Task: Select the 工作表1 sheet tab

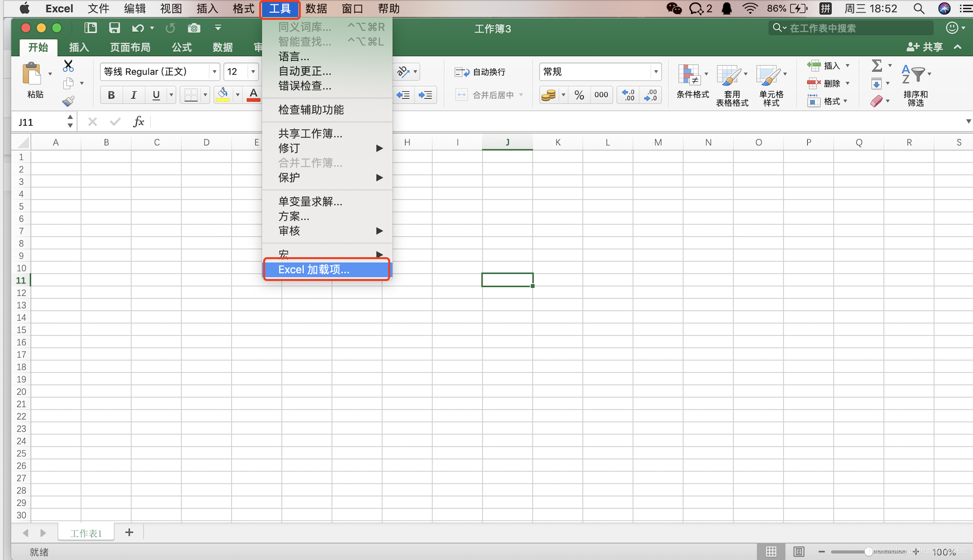Action: click(x=86, y=533)
